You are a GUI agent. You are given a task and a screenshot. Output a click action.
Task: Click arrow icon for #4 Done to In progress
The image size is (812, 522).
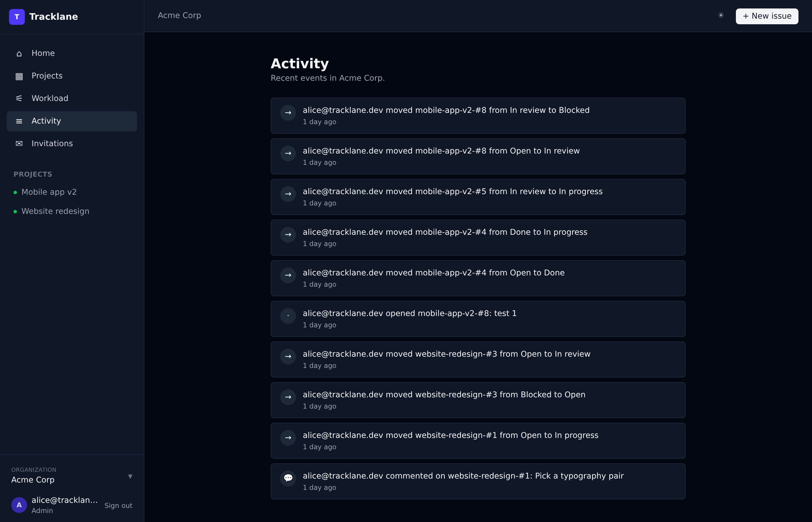click(288, 235)
